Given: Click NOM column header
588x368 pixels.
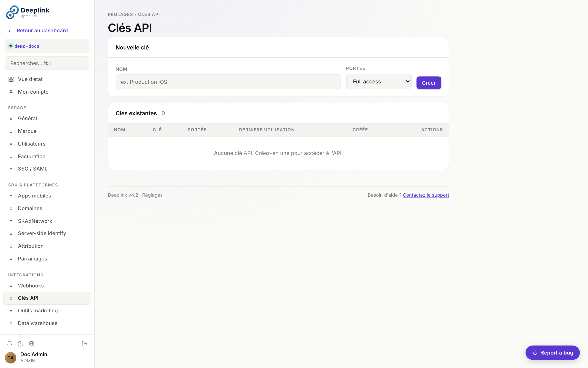Looking at the screenshot, I should tap(120, 130).
